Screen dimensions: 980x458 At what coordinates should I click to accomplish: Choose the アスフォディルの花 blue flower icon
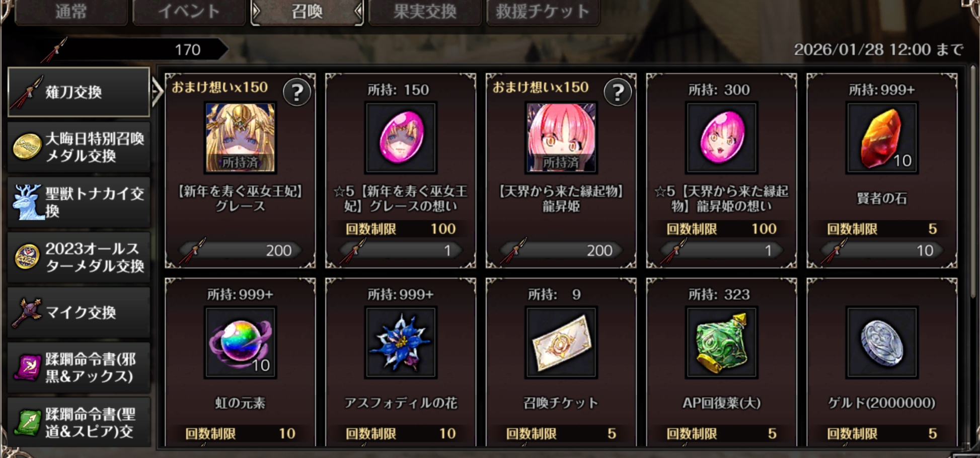click(401, 343)
